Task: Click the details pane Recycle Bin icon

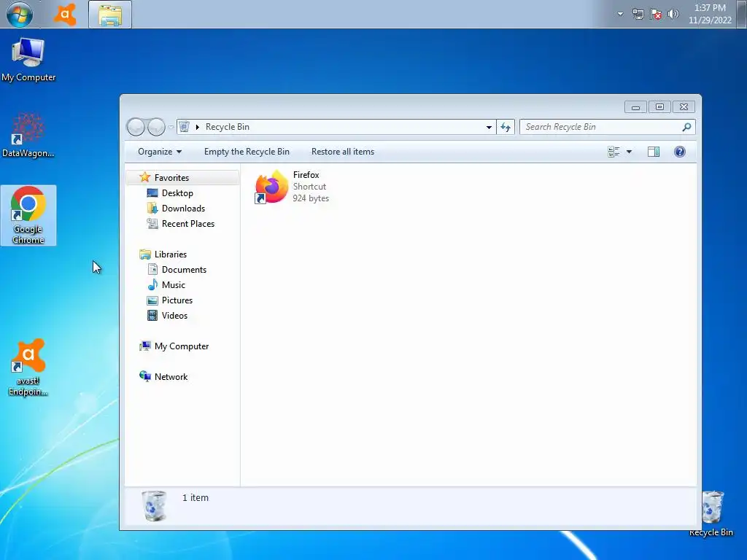Action: [154, 506]
